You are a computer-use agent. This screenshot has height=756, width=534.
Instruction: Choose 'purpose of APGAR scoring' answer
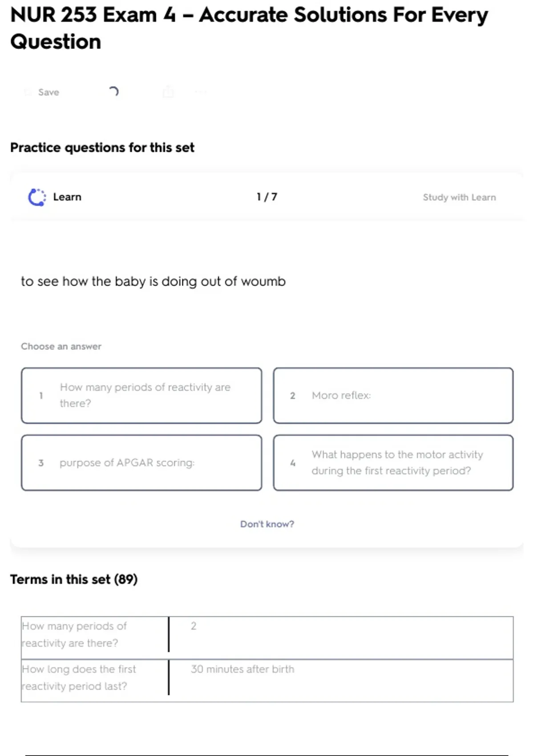127,462
